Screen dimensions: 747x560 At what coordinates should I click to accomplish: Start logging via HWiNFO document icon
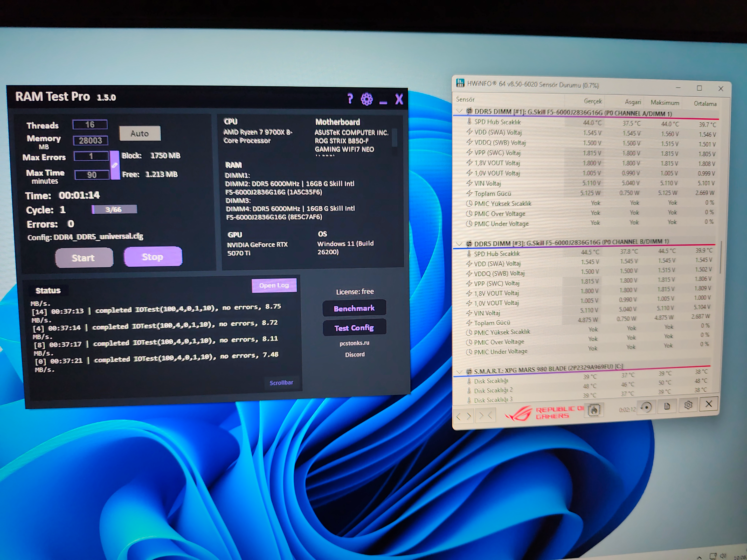667,406
